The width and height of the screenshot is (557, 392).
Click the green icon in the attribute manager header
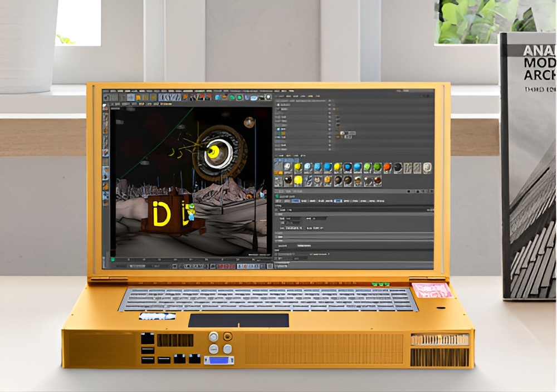pos(277,197)
